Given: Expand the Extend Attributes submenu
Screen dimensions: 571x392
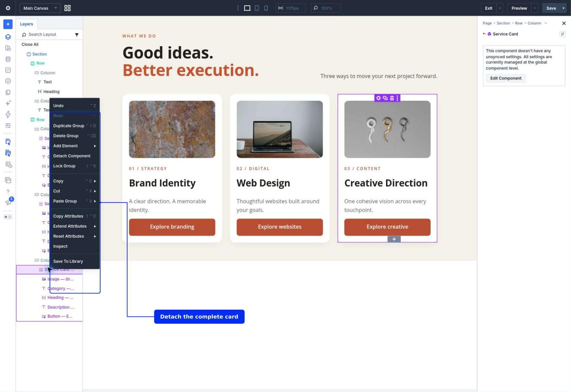Looking at the screenshot, I should (x=75, y=226).
